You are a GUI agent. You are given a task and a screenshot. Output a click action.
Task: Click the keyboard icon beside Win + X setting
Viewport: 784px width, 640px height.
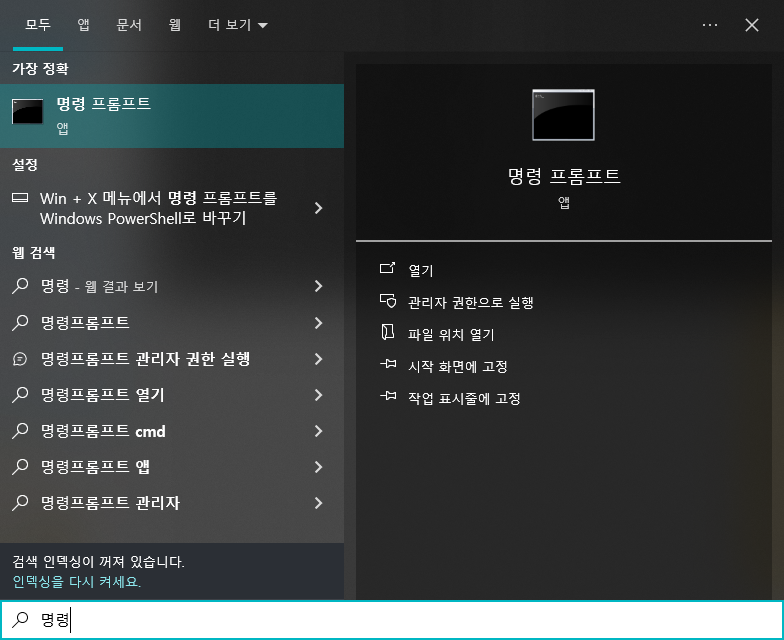pyautogui.click(x=20, y=198)
